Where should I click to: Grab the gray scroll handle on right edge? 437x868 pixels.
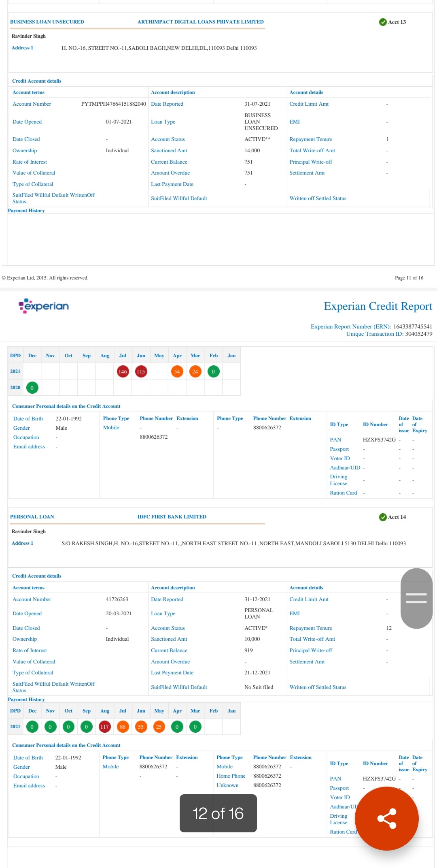[416, 598]
